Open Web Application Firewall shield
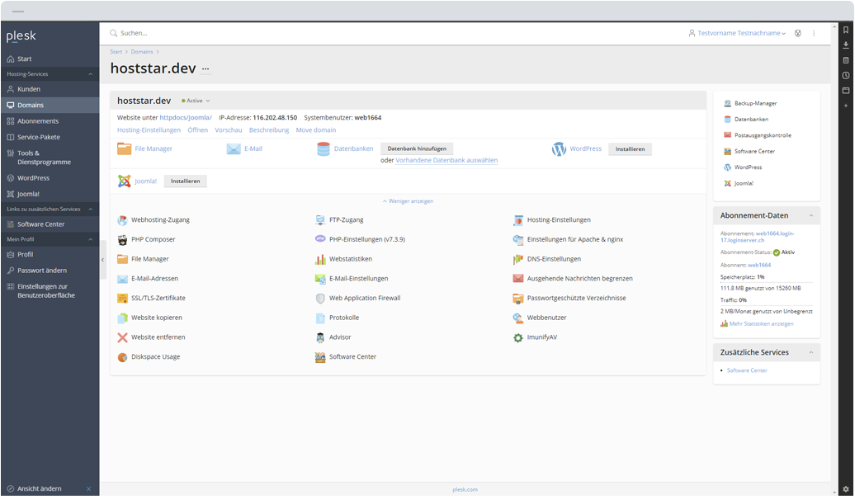 pyautogui.click(x=320, y=299)
